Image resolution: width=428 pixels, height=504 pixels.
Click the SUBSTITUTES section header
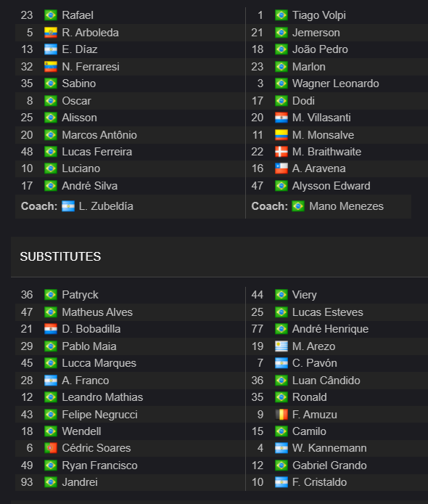[60, 256]
